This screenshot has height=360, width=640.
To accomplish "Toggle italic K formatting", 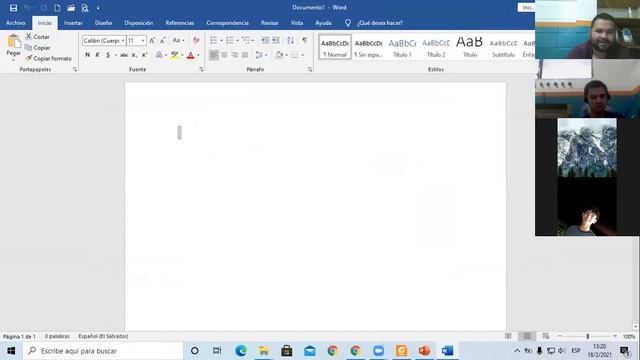I will click(x=98, y=55).
